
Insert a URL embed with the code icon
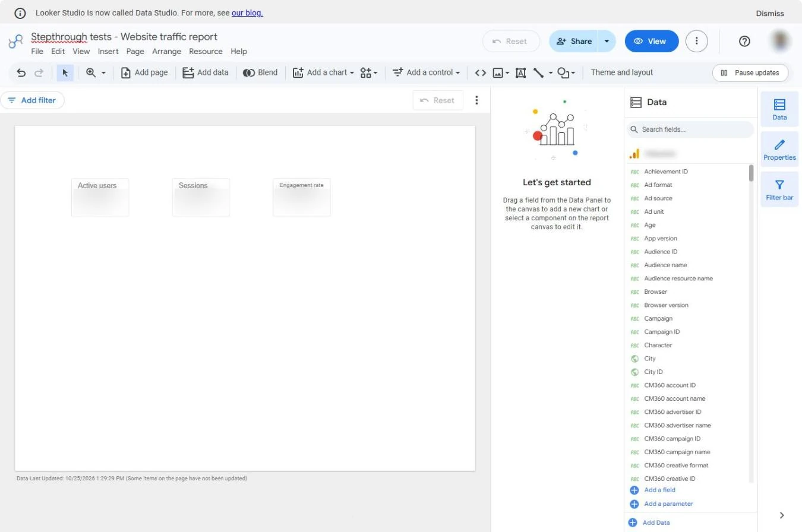click(481, 72)
